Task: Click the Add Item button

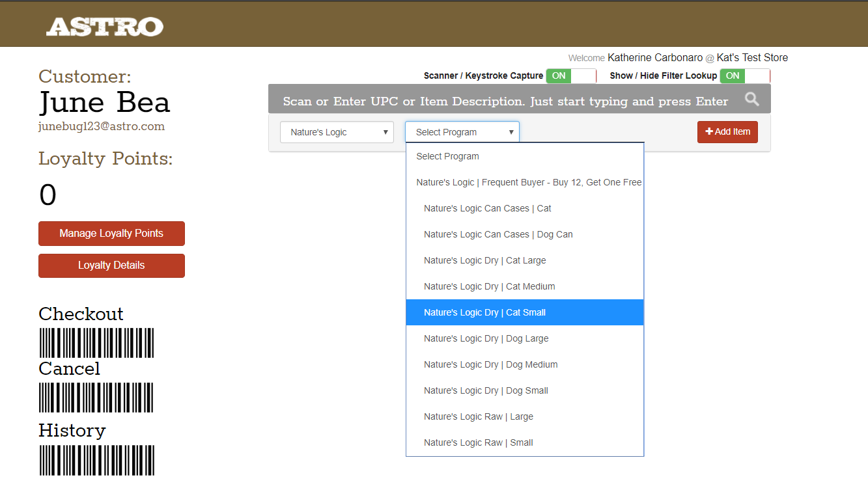Action: pos(727,131)
